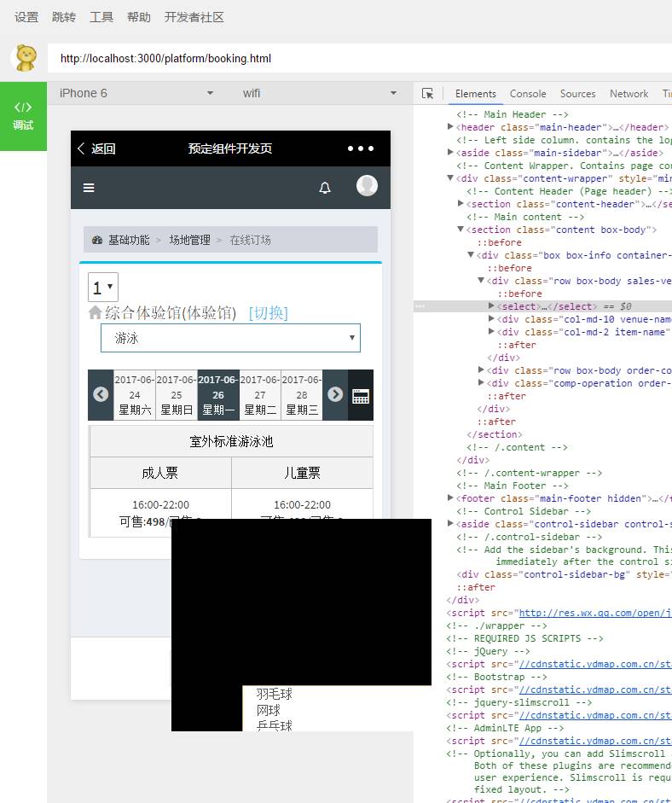Screen dimensions: 672x803
Task: Click the 室外标准游泳池 header cell
Action: [x=231, y=441]
